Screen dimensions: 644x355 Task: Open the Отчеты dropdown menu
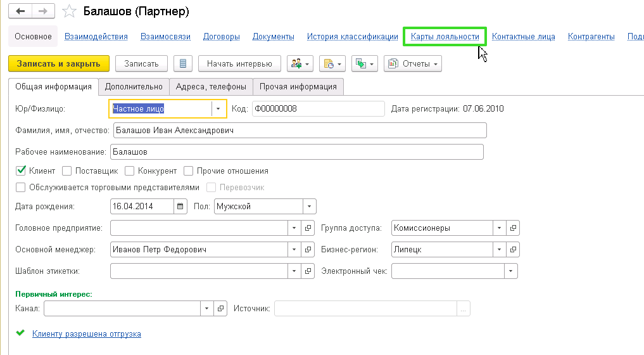pyautogui.click(x=413, y=64)
